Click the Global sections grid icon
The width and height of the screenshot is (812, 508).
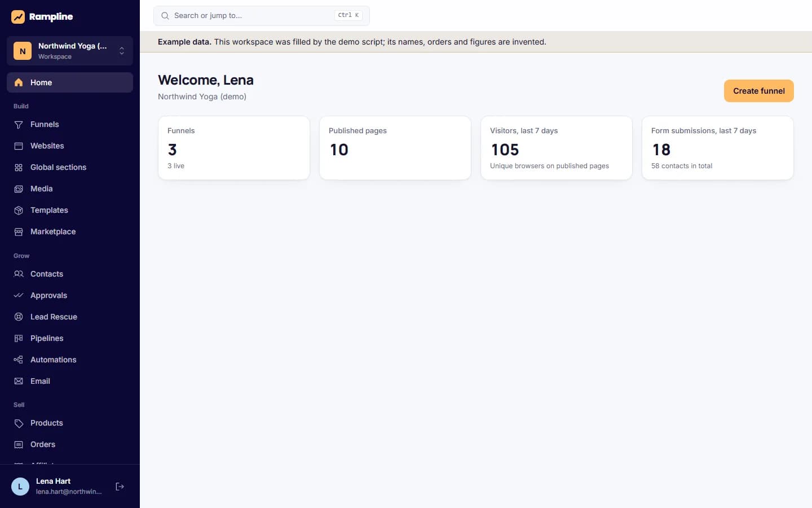(x=19, y=167)
